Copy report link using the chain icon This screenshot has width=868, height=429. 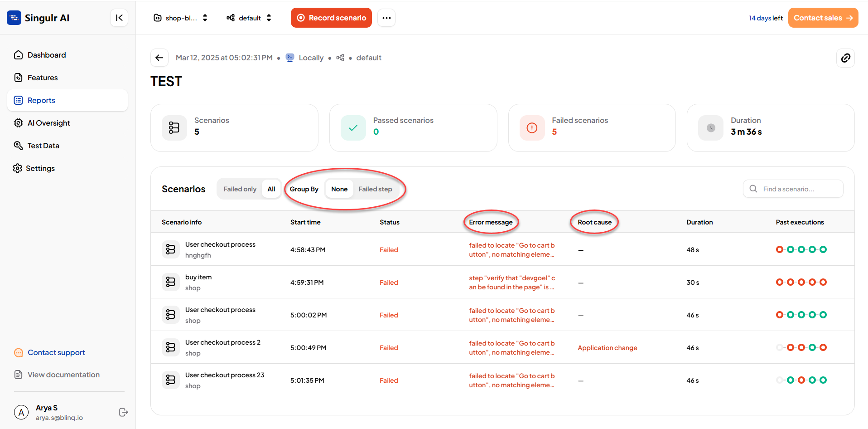point(845,58)
